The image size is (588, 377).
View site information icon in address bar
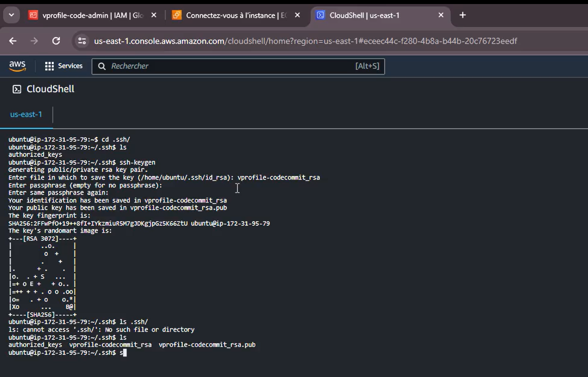coord(82,41)
